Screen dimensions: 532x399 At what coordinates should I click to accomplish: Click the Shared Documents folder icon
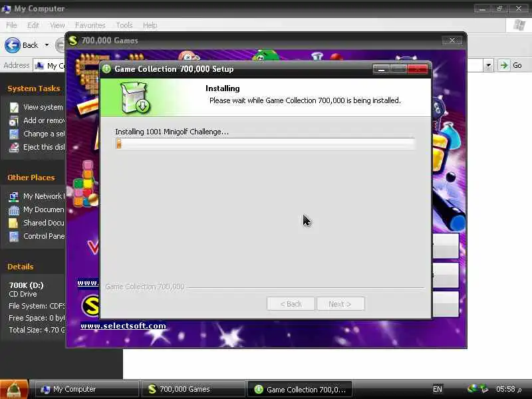[x=14, y=223]
